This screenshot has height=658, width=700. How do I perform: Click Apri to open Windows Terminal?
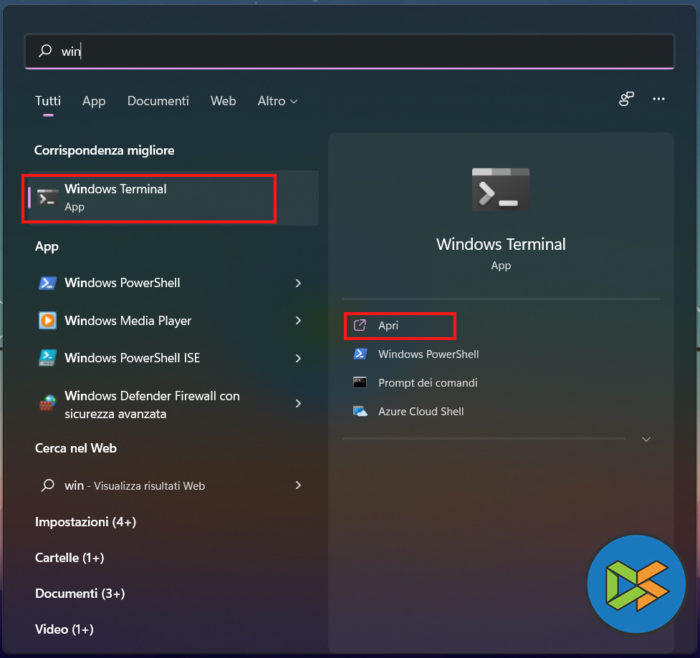pyautogui.click(x=400, y=326)
